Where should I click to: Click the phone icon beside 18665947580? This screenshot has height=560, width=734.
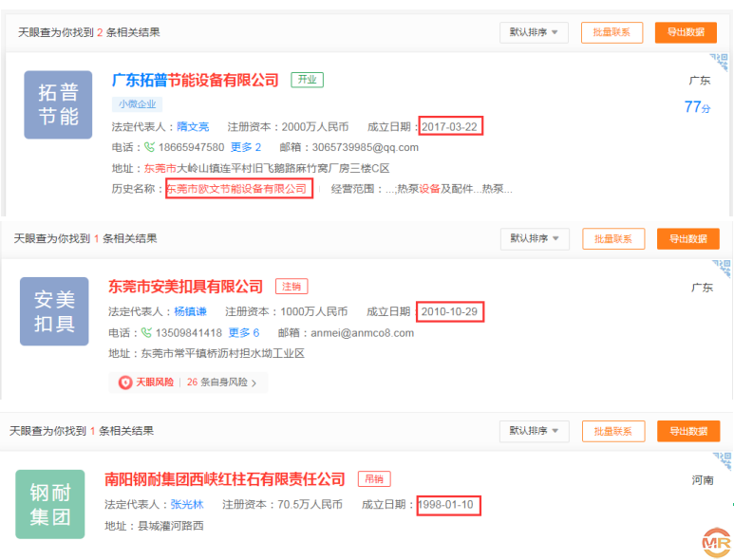tap(149, 147)
